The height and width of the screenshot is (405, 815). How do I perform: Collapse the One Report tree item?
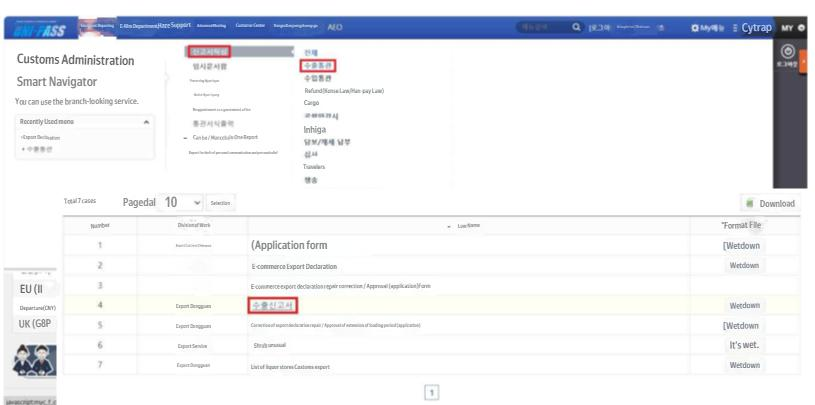click(x=185, y=137)
